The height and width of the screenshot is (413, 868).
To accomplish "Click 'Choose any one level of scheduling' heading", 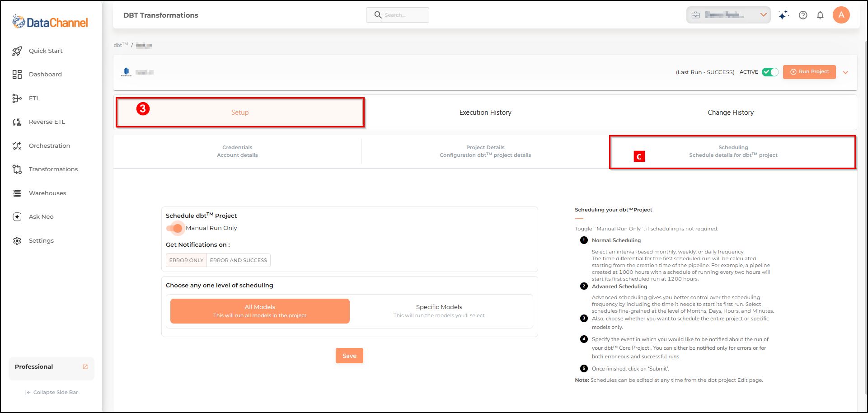I will [x=220, y=286].
